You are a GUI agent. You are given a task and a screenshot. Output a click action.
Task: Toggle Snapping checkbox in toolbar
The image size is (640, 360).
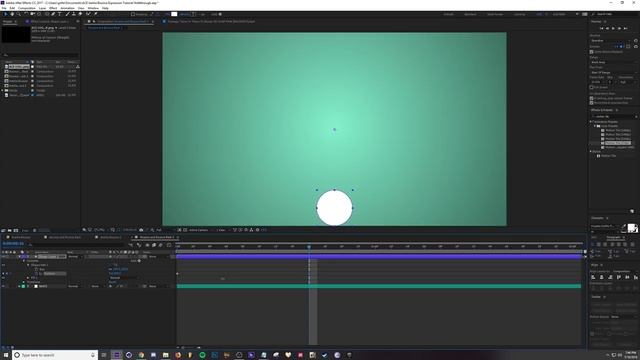pos(133,14)
